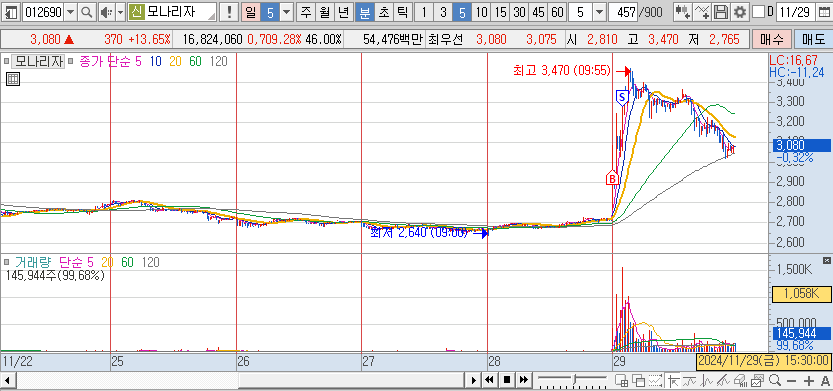833x391 pixels.
Task: Click the speaker sound icon
Action: point(107,12)
